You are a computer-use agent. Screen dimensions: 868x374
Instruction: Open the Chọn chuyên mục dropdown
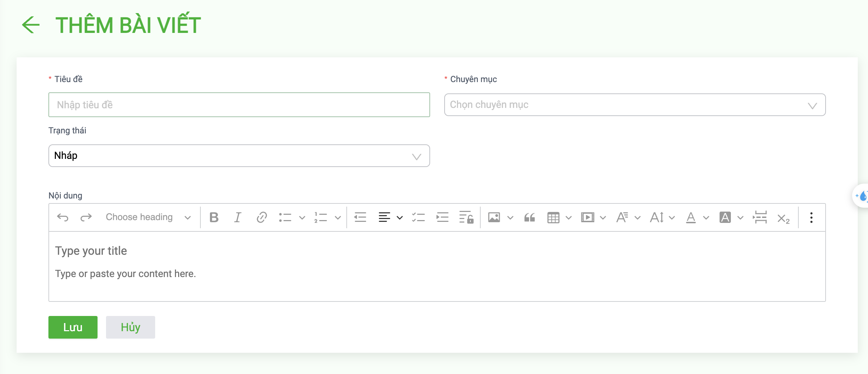pyautogui.click(x=635, y=105)
